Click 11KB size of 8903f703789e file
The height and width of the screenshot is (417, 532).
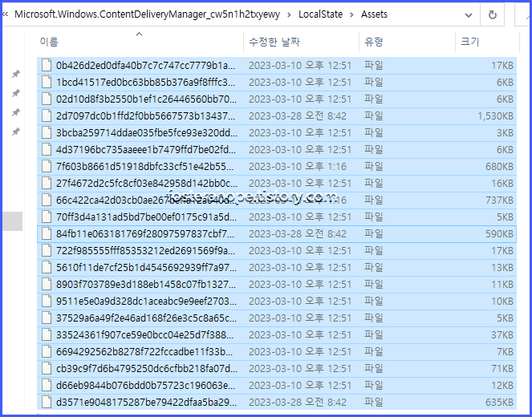click(x=502, y=285)
